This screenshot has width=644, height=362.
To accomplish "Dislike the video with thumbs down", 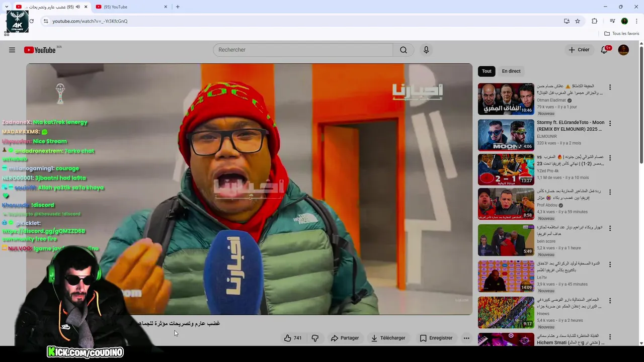I will (x=315, y=338).
